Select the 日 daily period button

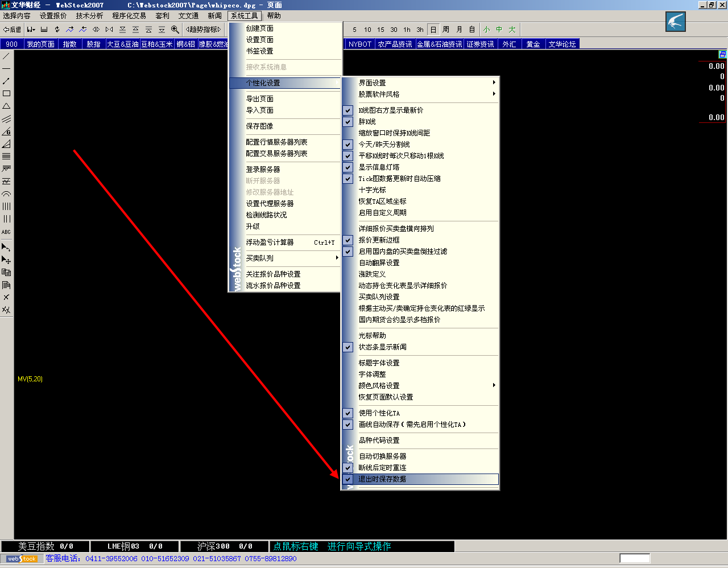tap(433, 29)
